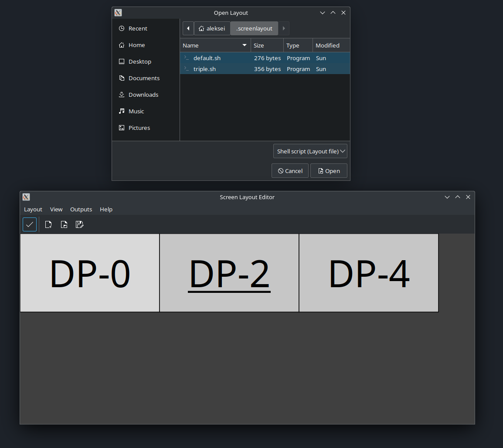Click the Apply layout checkmark icon

tap(30, 224)
